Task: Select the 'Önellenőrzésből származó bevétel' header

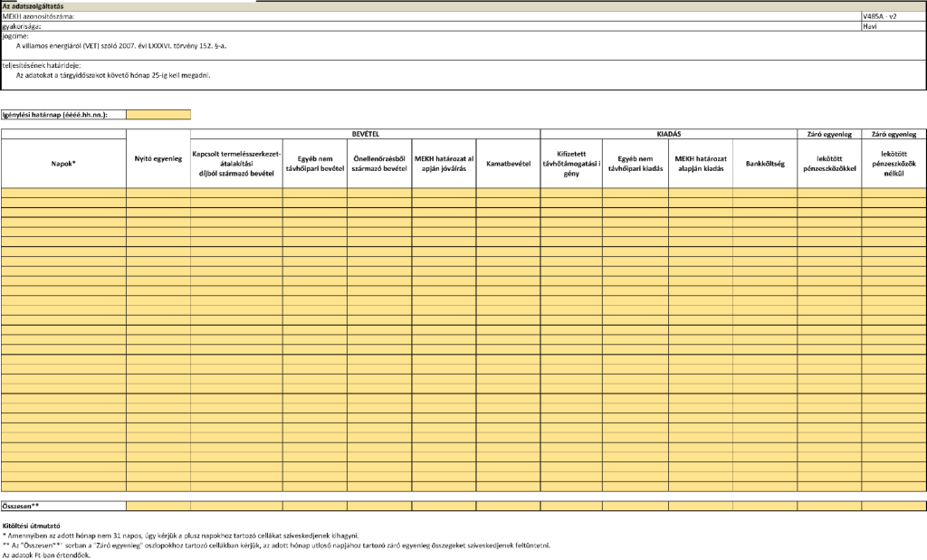Action: coord(379,164)
